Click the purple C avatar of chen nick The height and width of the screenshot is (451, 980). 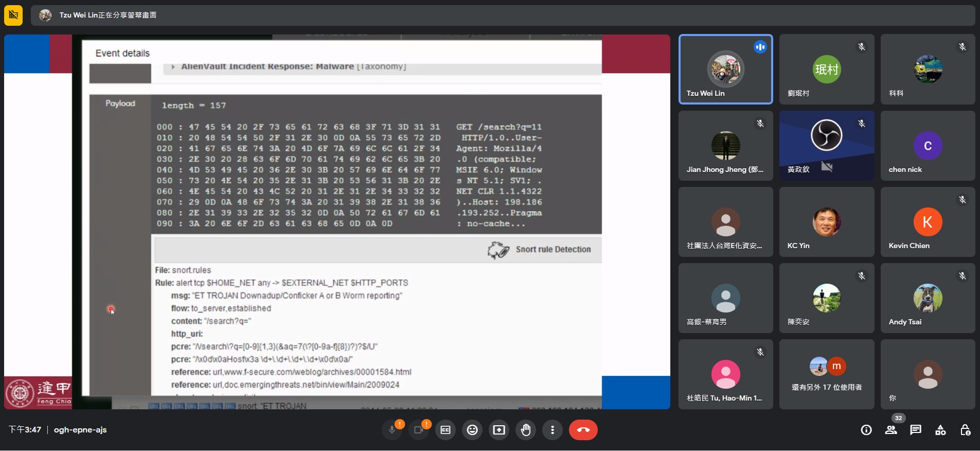(928, 146)
